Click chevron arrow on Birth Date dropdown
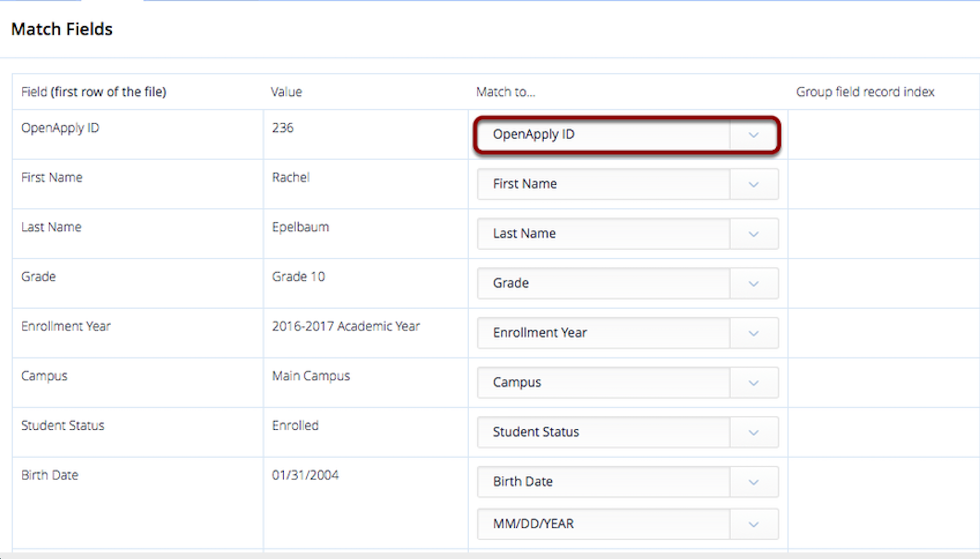980x559 pixels. pyautogui.click(x=753, y=482)
